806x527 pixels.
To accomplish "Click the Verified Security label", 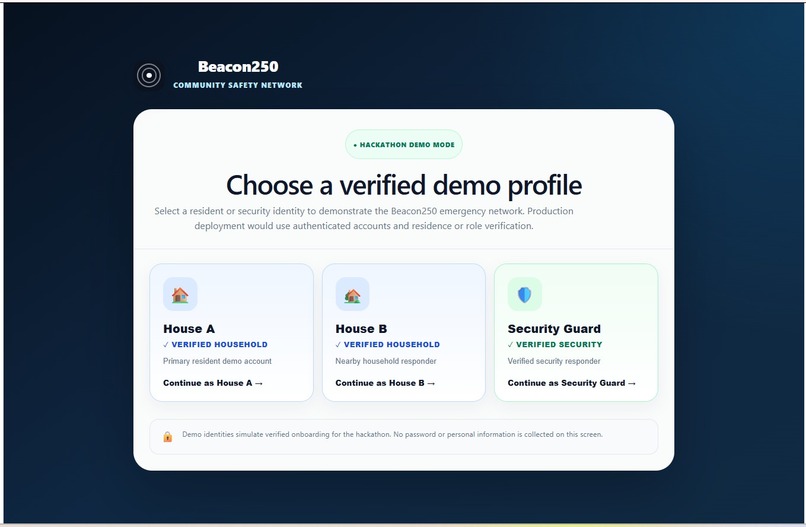I will (555, 344).
